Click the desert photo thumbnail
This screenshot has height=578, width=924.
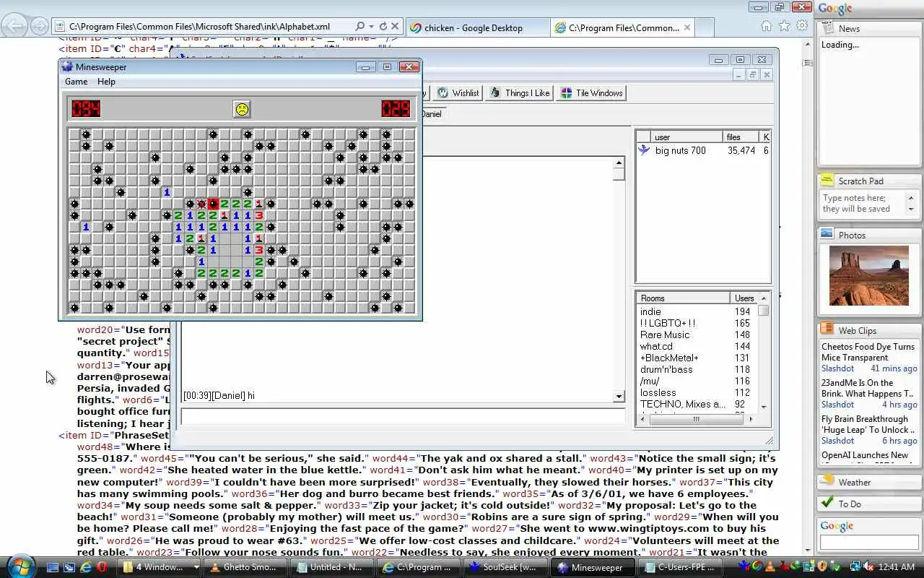pos(869,275)
